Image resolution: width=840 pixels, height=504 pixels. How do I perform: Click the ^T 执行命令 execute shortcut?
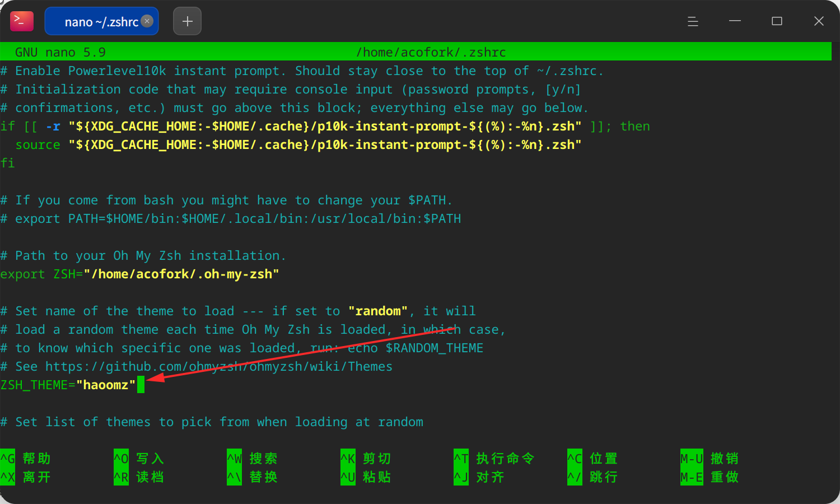[x=494, y=458]
